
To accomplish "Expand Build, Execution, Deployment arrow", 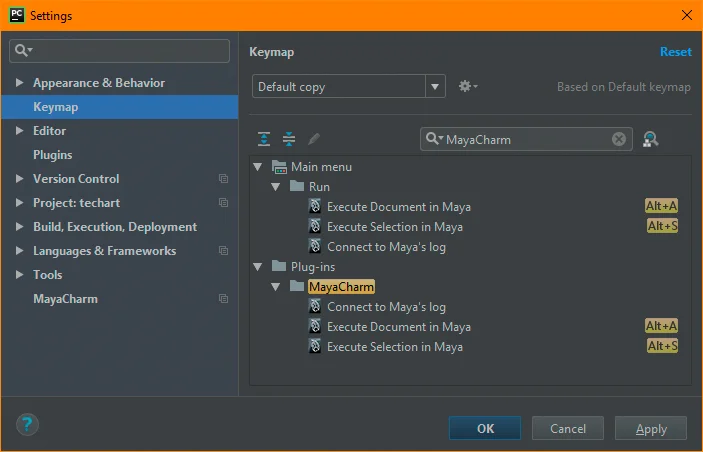I will pos(19,226).
